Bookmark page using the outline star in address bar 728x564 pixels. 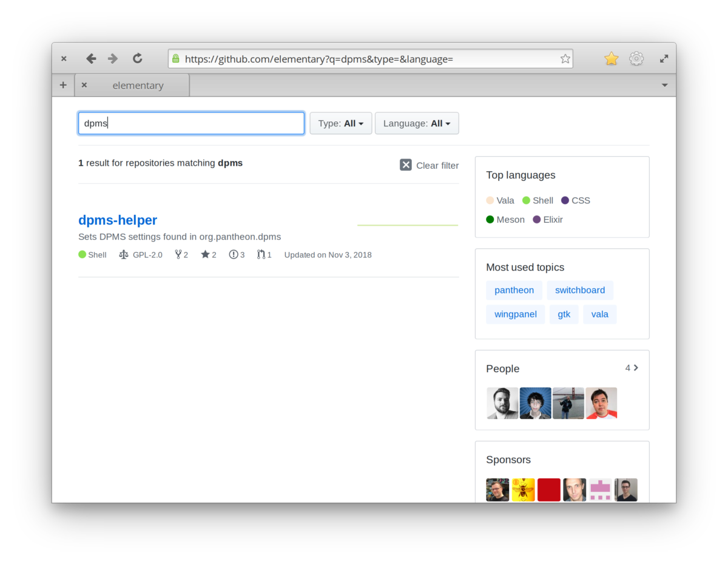pos(565,59)
